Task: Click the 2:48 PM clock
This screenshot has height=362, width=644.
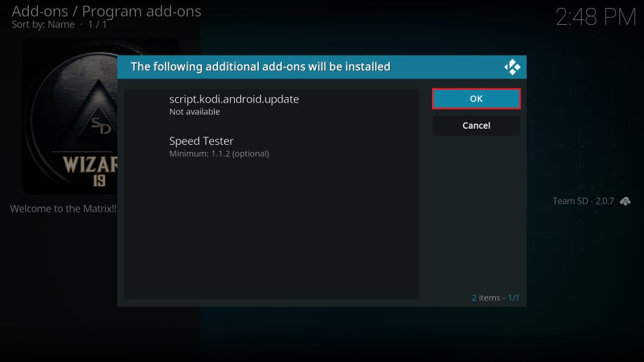Action: 596,17
